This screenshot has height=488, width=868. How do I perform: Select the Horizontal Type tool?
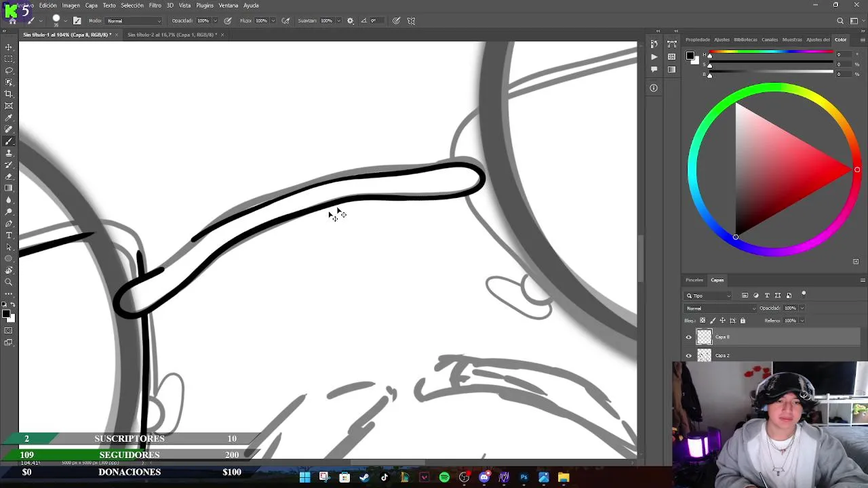pos(9,235)
